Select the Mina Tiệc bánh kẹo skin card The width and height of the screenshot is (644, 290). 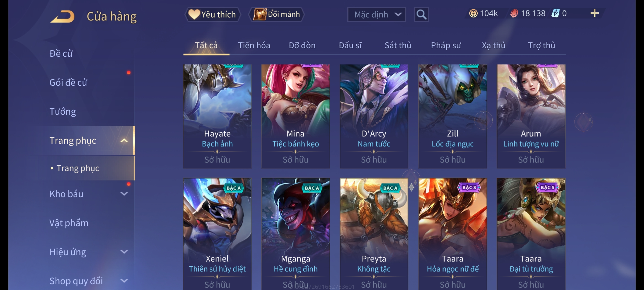[x=295, y=116]
